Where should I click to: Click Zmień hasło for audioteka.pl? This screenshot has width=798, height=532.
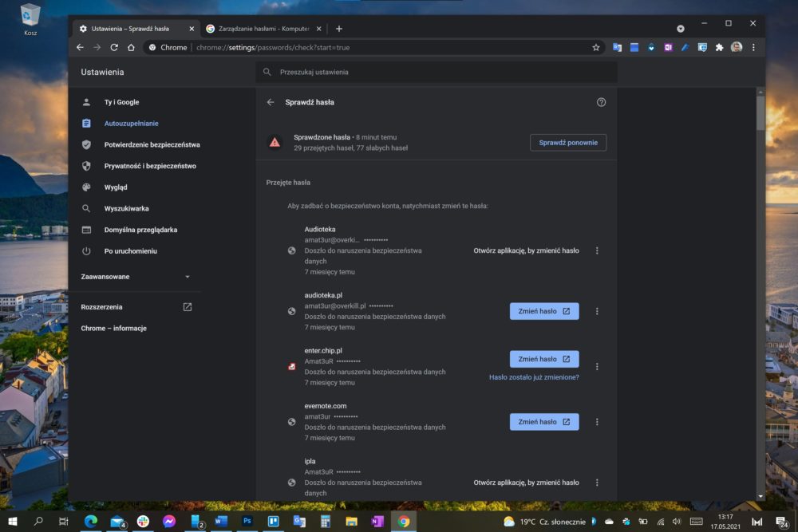pos(544,311)
